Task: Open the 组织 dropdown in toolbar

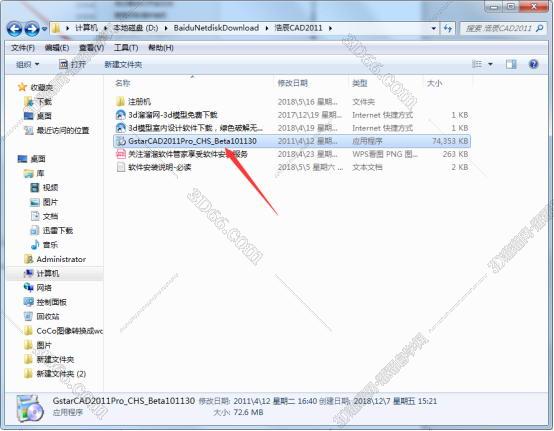Action: click(x=28, y=65)
